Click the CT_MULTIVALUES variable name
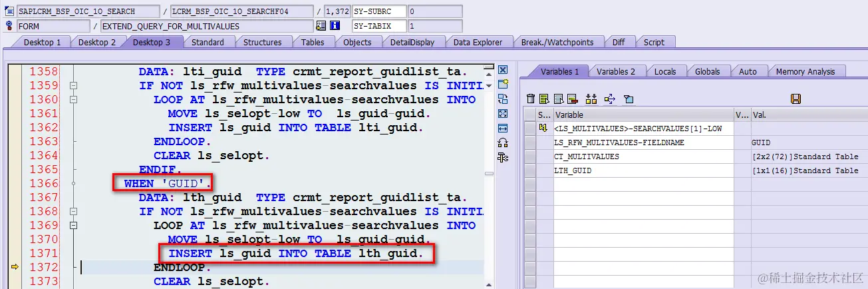 pyautogui.click(x=587, y=156)
